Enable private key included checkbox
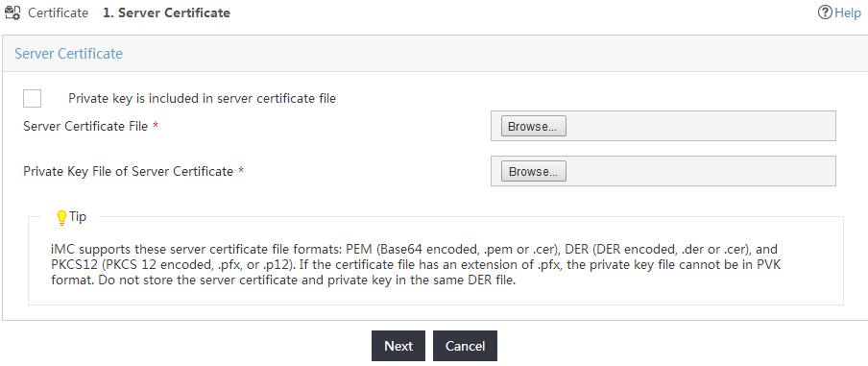 click(x=32, y=99)
